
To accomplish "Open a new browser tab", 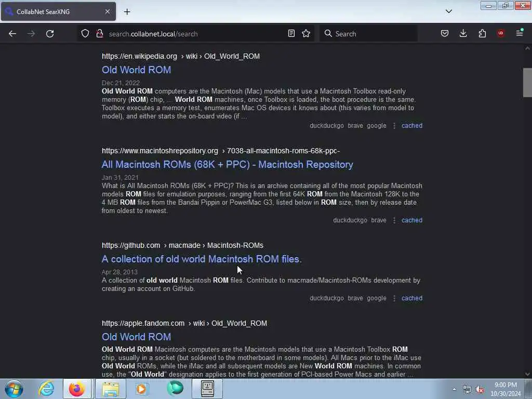I will click(x=127, y=11).
